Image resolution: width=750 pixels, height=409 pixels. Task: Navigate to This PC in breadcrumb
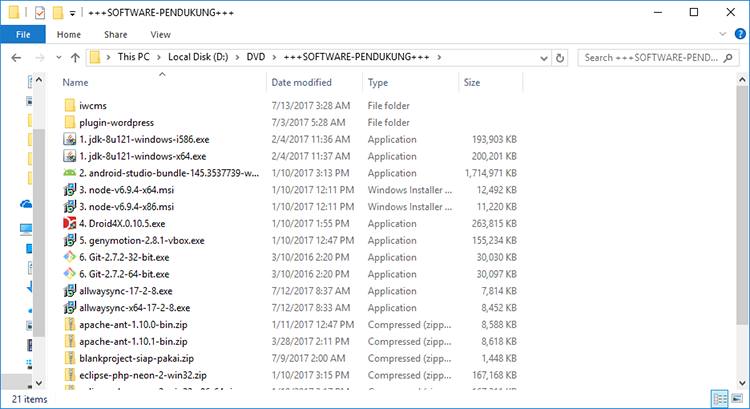tap(133, 57)
